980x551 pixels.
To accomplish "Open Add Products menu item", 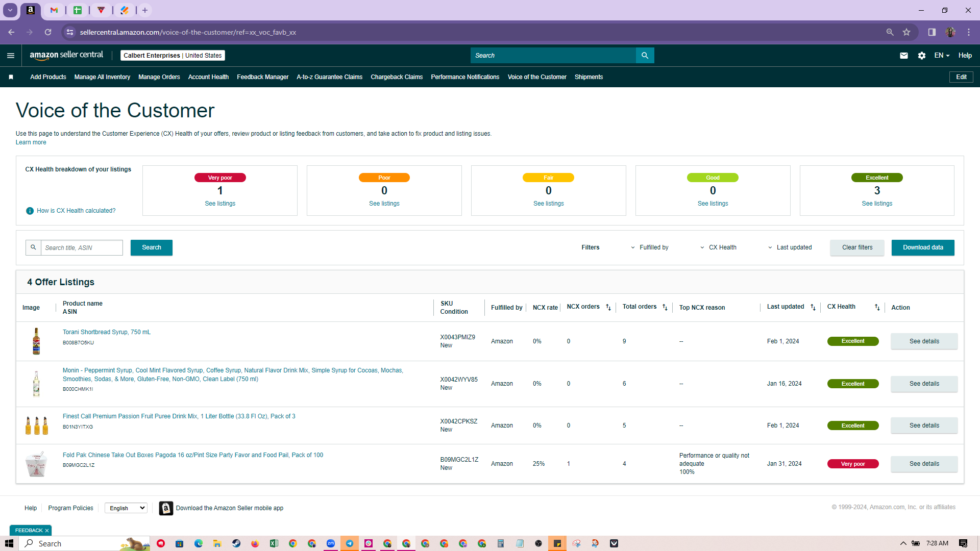I will [48, 77].
